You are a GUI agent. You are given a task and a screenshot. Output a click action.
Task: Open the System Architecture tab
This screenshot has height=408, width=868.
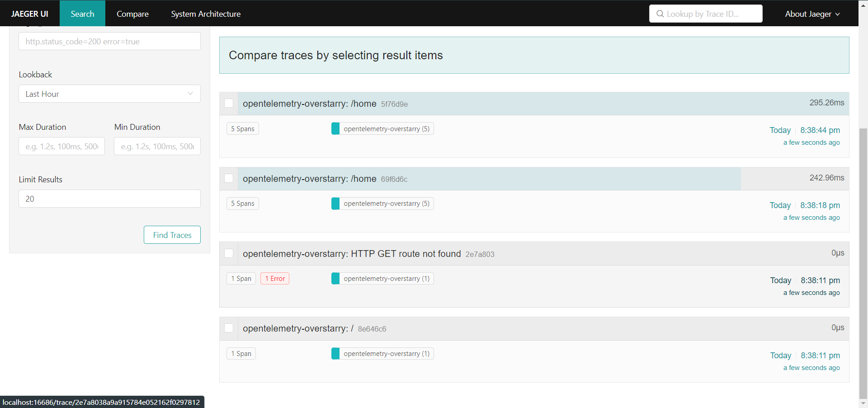[206, 14]
